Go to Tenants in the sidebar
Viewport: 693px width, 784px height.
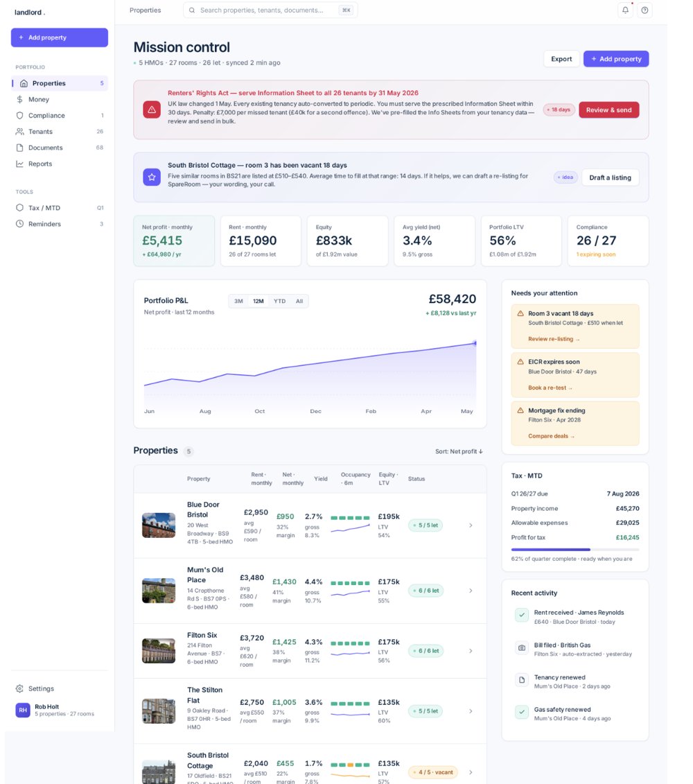60,132
